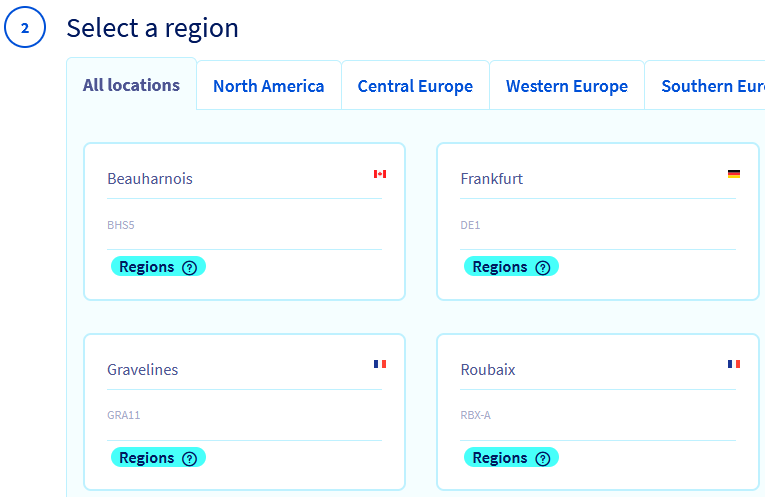This screenshot has width=765, height=497.
Task: Click the Germany flag icon on Frankfurt
Action: (734, 174)
